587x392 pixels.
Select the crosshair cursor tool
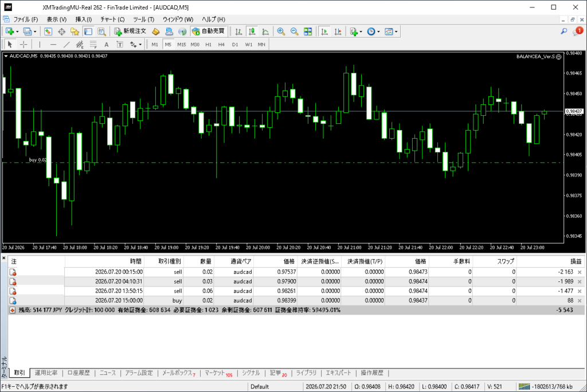point(24,45)
